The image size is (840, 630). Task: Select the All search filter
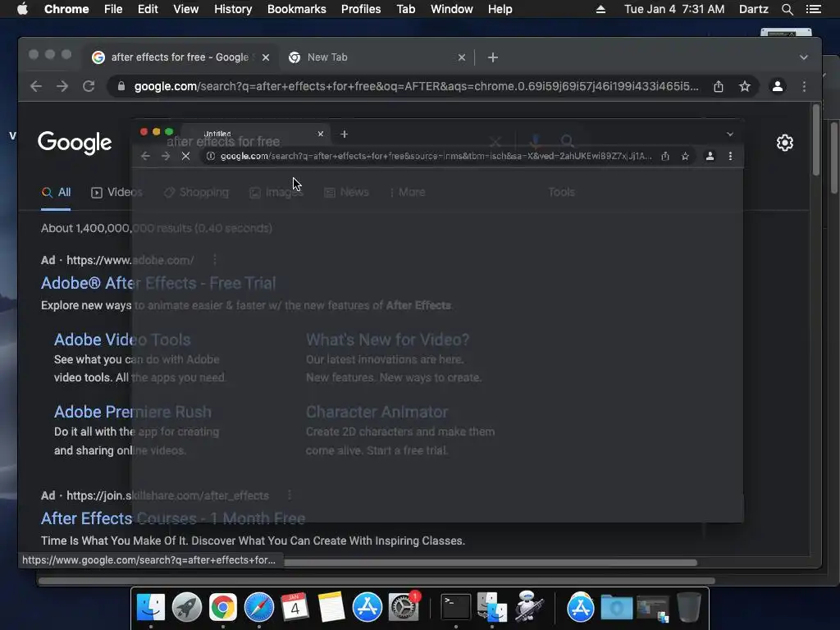click(x=57, y=192)
